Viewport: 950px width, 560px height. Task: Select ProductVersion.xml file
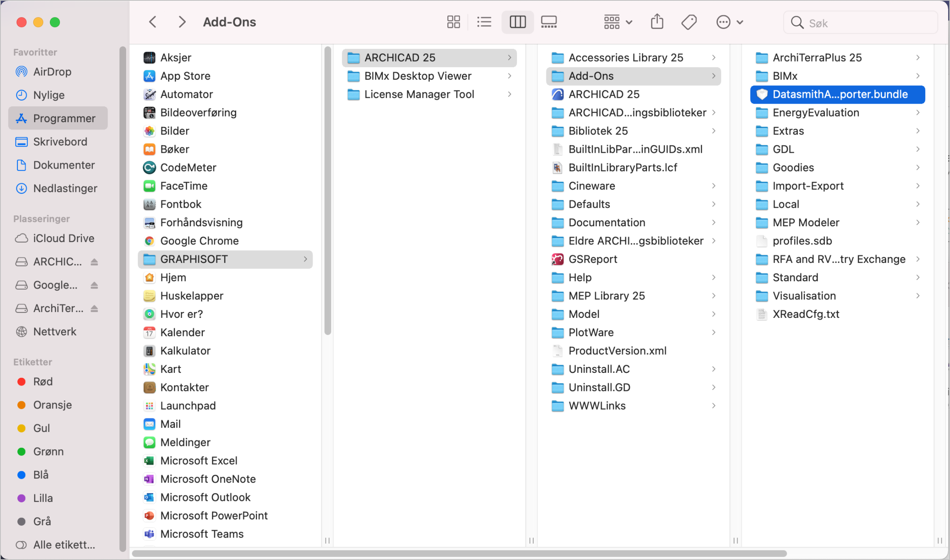pos(633,351)
